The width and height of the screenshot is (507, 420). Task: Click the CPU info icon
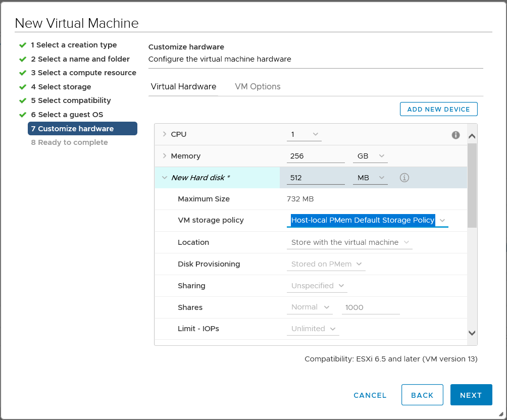(455, 135)
